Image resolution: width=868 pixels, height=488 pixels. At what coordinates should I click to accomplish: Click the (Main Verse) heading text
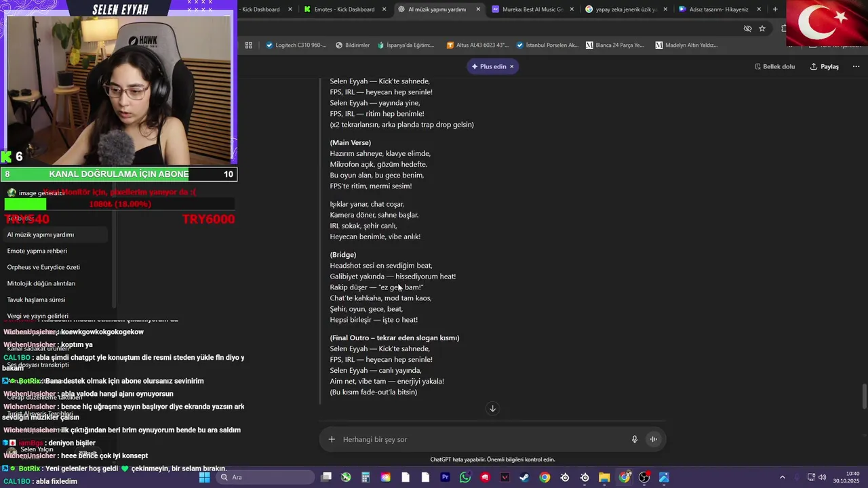pyautogui.click(x=351, y=143)
